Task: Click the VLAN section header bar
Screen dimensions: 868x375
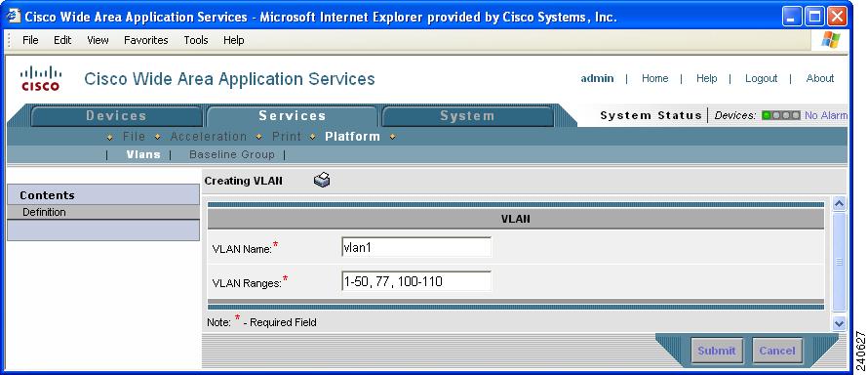Action: (515, 219)
